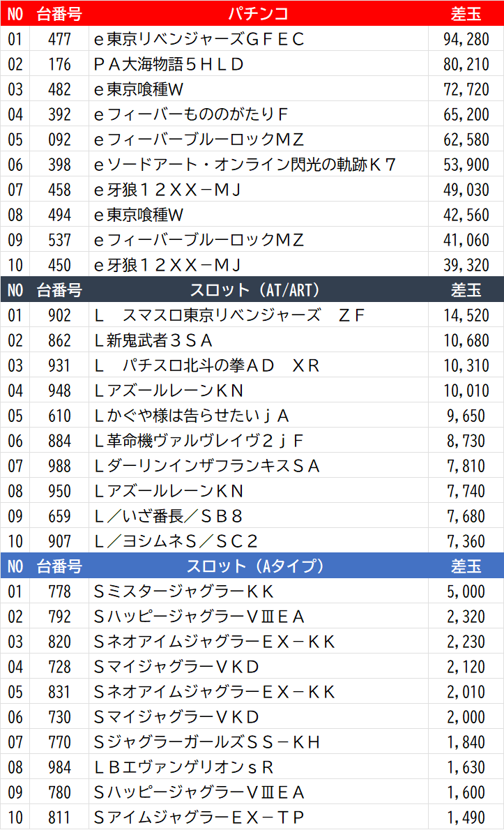504x830 pixels.
Task: Select the PA大海物語5HLD machine name
Action: coord(169,64)
